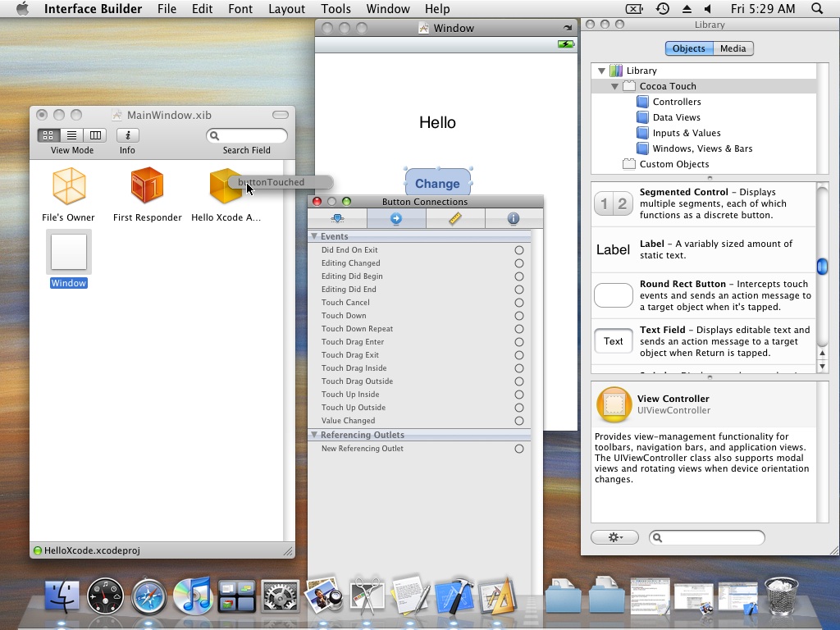The height and width of the screenshot is (630, 840).
Task: Open Spotlight search in the menu bar
Action: point(817,8)
